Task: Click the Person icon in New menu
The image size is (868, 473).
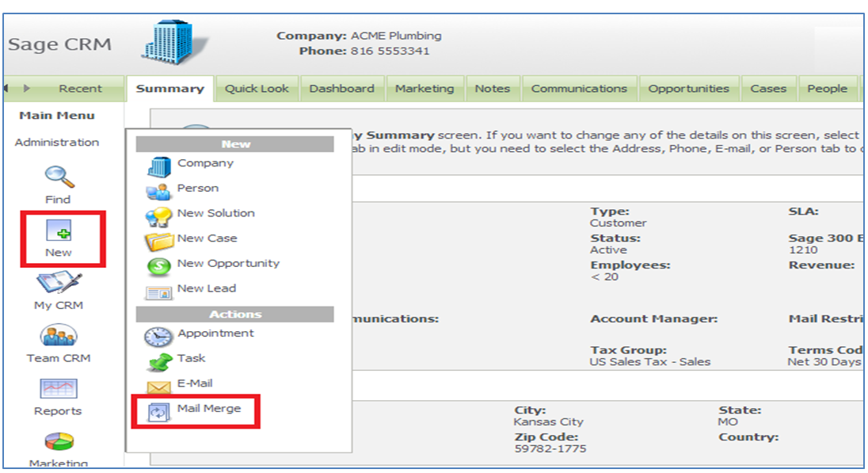Action: pyautogui.click(x=159, y=191)
